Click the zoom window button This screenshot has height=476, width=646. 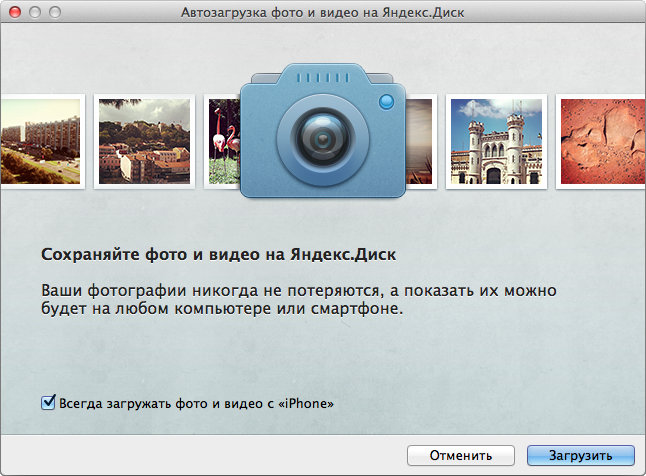point(55,12)
